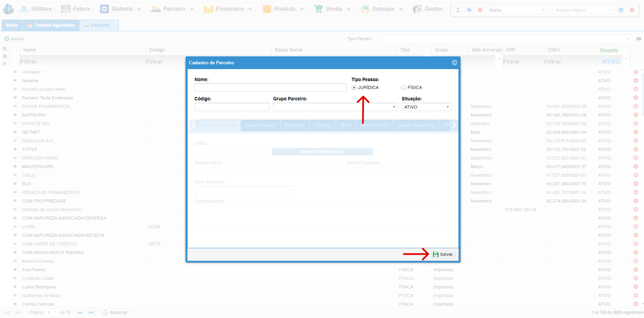Click the Incluir plus icon
644x318 pixels.
click(x=7, y=39)
